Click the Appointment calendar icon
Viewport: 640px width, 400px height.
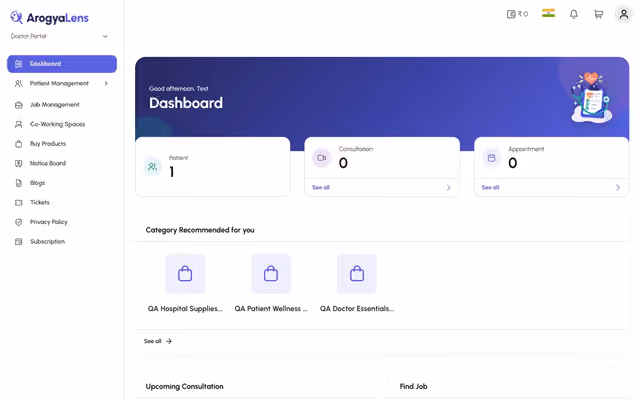[x=491, y=158]
